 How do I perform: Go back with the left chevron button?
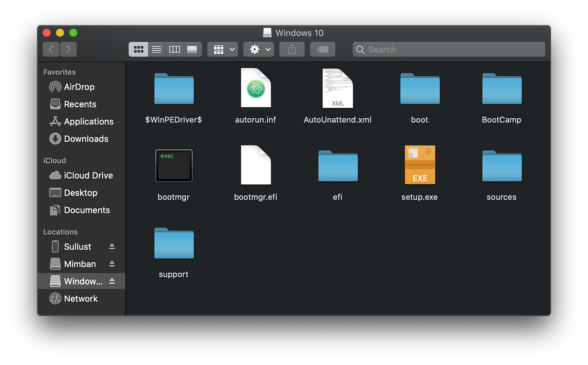(x=51, y=50)
